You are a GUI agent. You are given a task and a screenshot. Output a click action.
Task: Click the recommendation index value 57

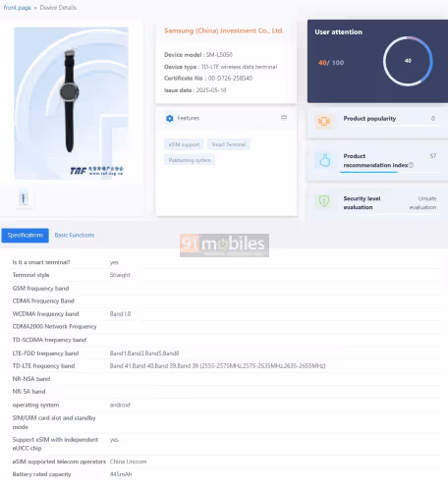[433, 156]
